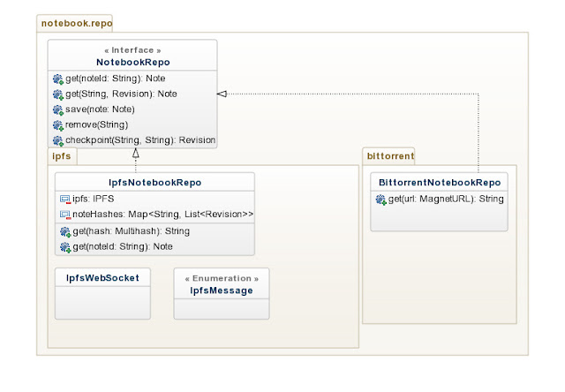Click the method icon beside get(noteId: String) in NotebookRepo
This screenshot has height=392, width=565.
pyautogui.click(x=58, y=79)
